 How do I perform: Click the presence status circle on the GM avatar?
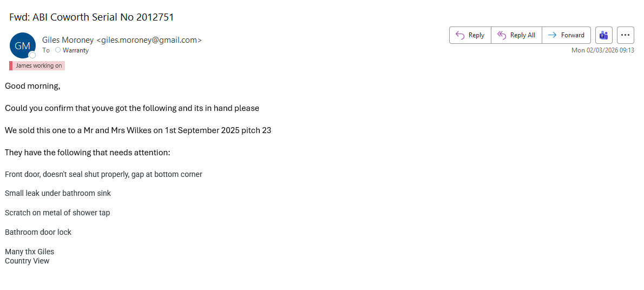32,55
